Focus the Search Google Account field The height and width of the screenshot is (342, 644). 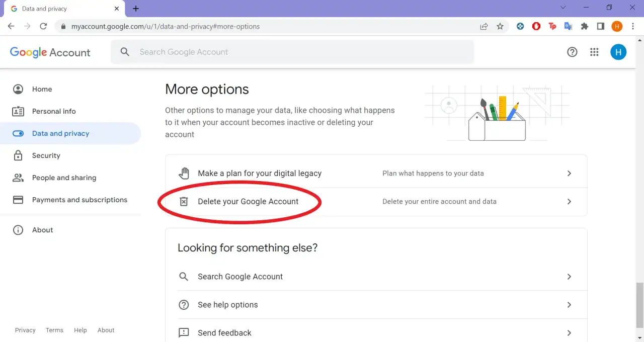tap(292, 52)
